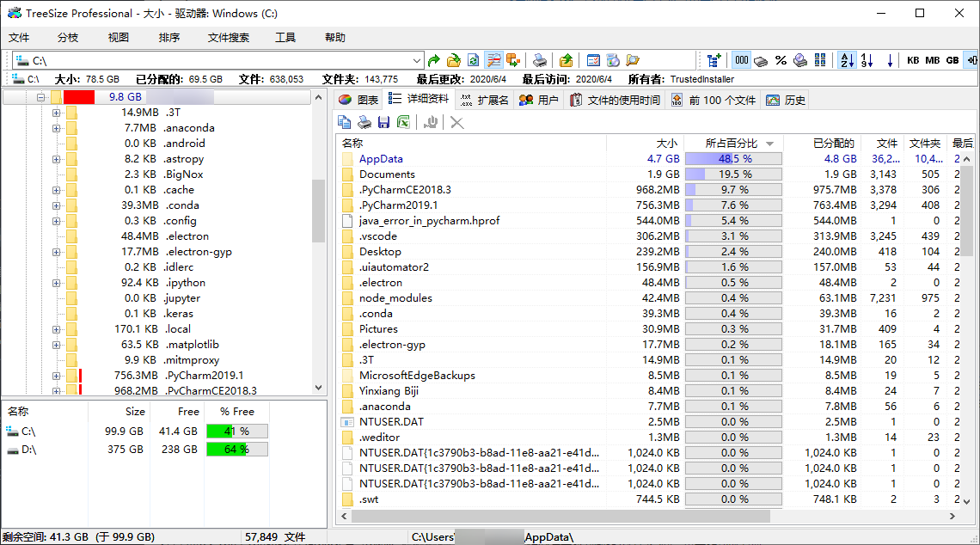Click the greyed hand icon in details toolbar
This screenshot has width=980, height=545.
(x=430, y=123)
